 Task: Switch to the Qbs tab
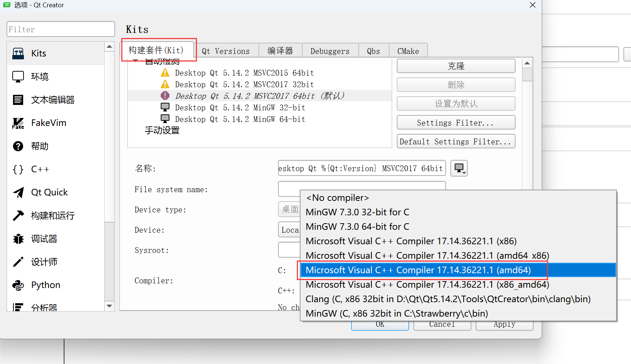374,51
